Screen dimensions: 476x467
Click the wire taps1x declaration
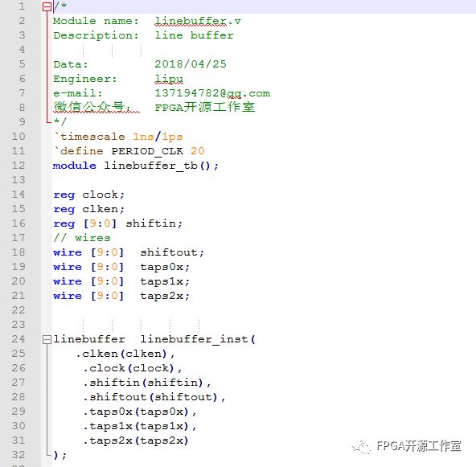[121, 281]
